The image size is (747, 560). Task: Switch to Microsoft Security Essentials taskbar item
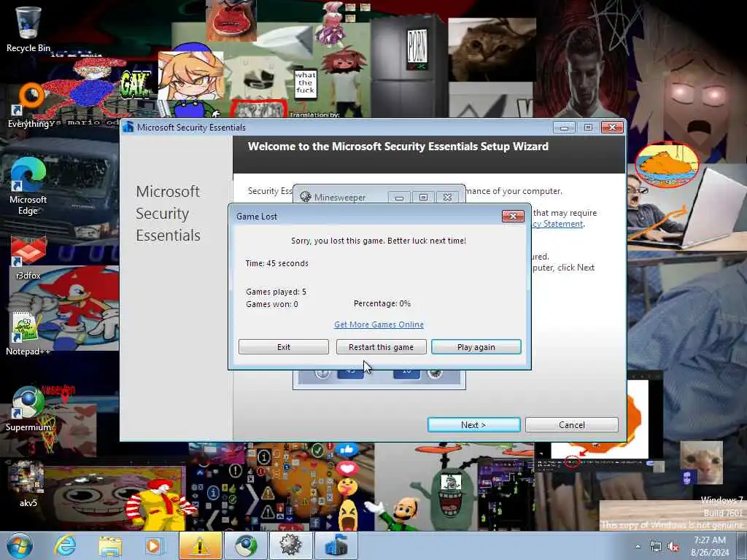click(x=336, y=545)
